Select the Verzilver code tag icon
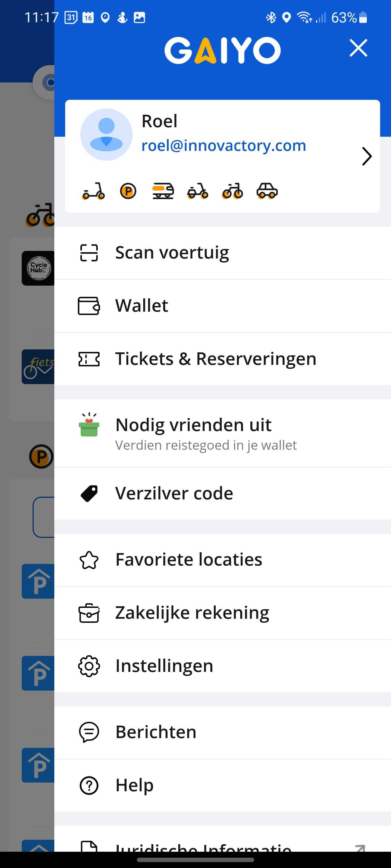This screenshot has width=391, height=868. [x=89, y=494]
